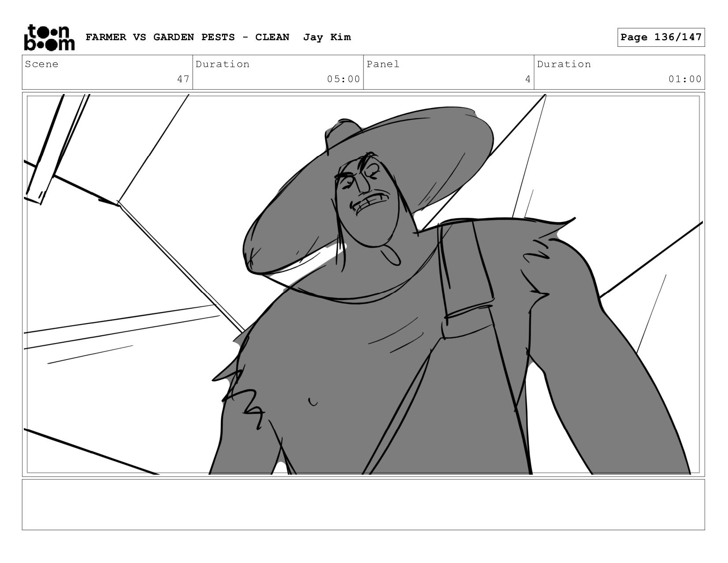The image size is (728, 563).
Task: Click the panel duration value '01:00'
Action: [x=685, y=79]
